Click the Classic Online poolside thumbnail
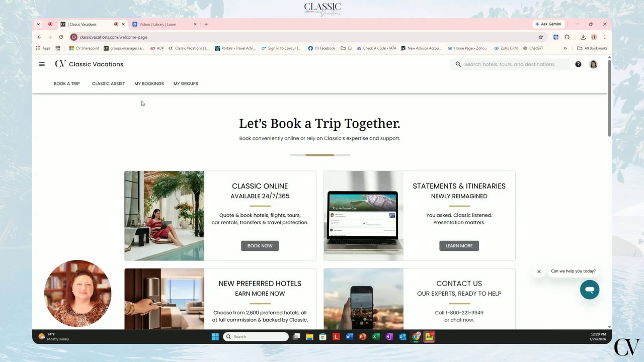The image size is (644, 362). coord(165,216)
